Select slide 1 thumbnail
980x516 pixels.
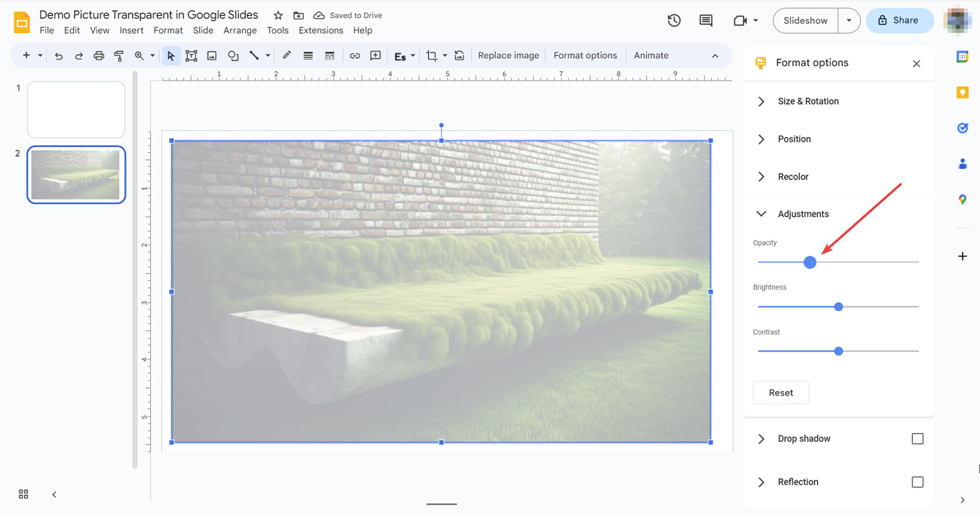pyautogui.click(x=75, y=109)
